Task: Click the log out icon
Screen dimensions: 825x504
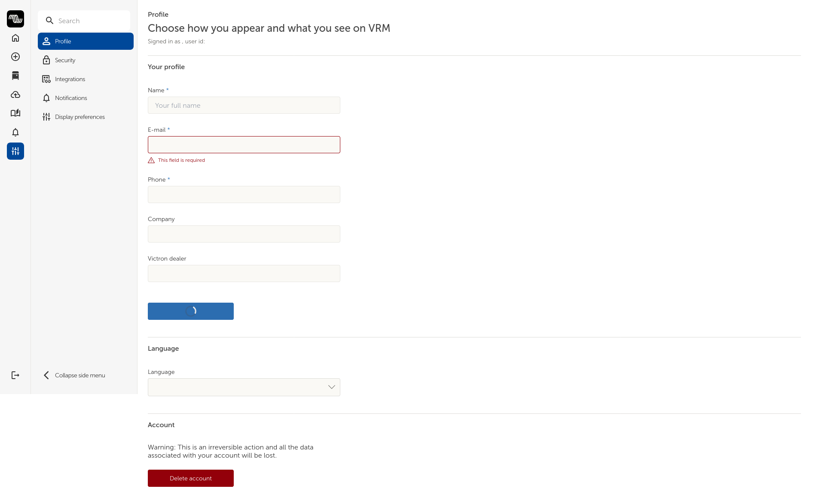Action: 15,375
